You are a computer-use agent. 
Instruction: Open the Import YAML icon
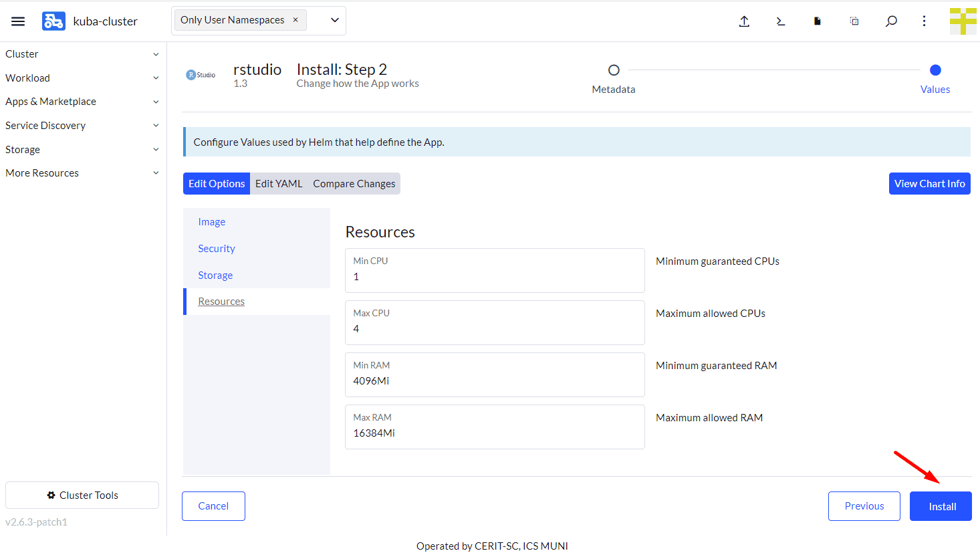[743, 21]
